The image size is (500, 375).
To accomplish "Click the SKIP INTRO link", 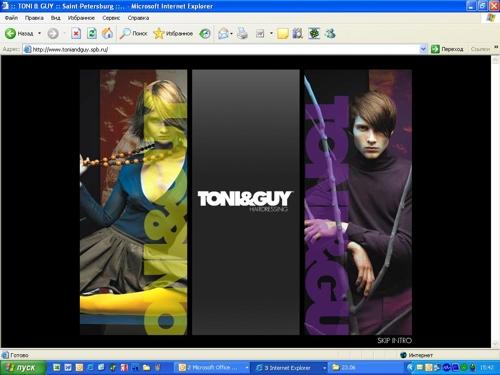I will pyautogui.click(x=394, y=340).
